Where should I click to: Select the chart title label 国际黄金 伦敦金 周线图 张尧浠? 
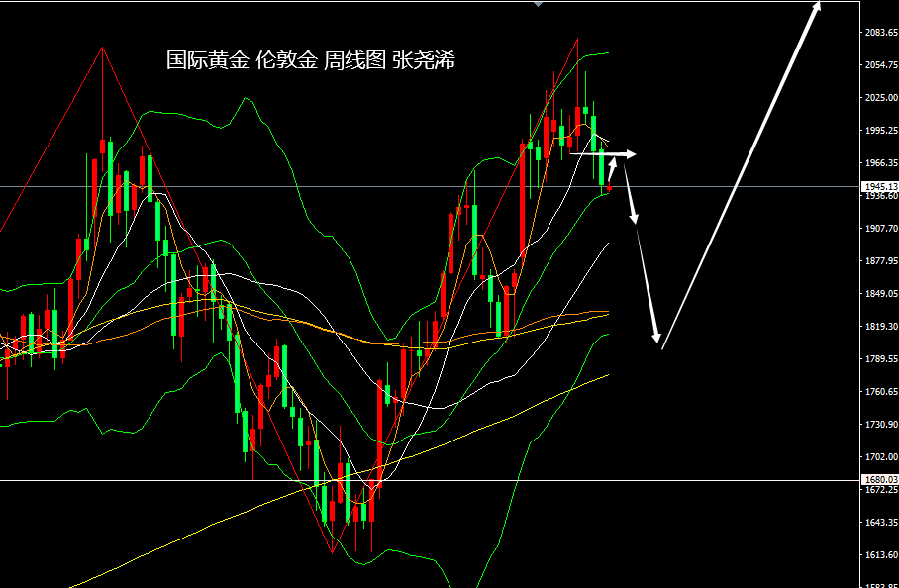pyautogui.click(x=311, y=60)
